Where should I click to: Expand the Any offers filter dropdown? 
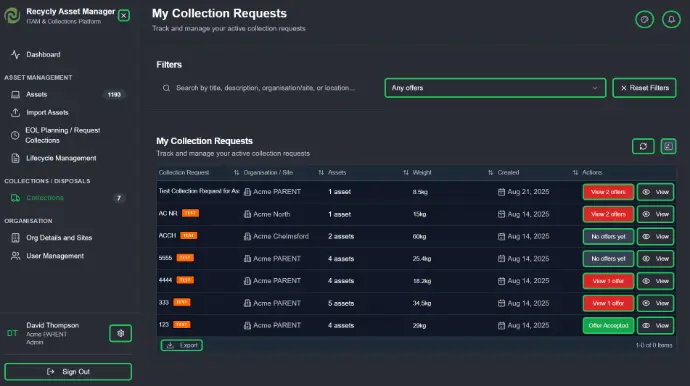[x=495, y=88]
